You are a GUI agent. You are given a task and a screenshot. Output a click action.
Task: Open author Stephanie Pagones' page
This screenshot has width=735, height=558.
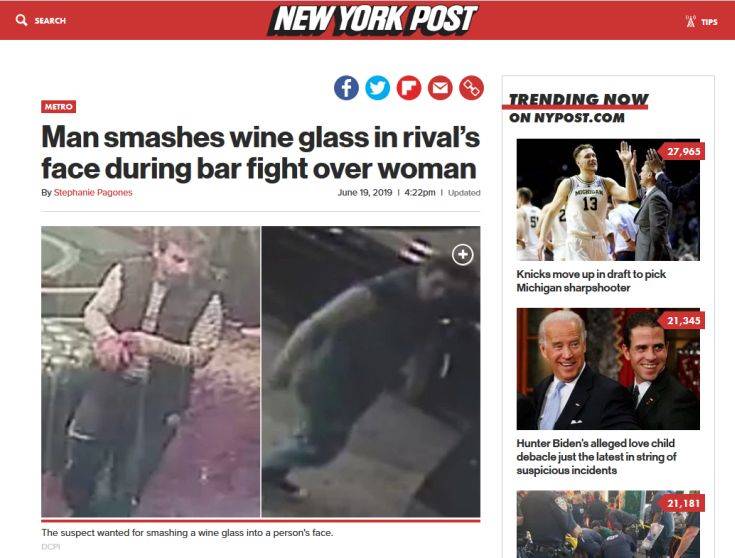(x=93, y=192)
